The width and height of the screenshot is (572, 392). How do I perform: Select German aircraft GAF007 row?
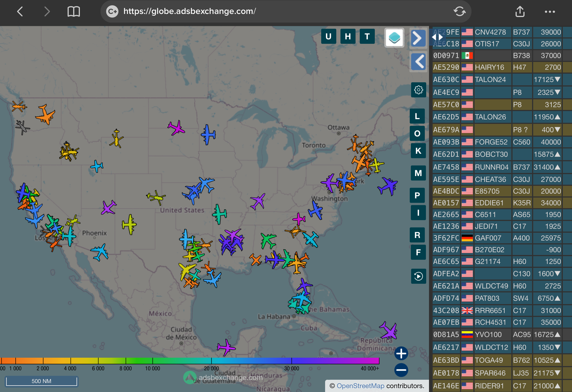(502, 238)
